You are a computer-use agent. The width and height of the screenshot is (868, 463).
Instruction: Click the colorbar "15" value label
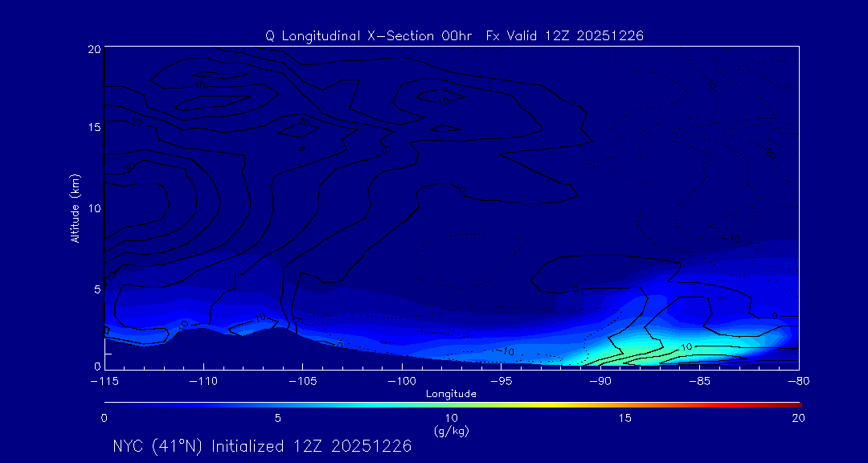coord(625,419)
